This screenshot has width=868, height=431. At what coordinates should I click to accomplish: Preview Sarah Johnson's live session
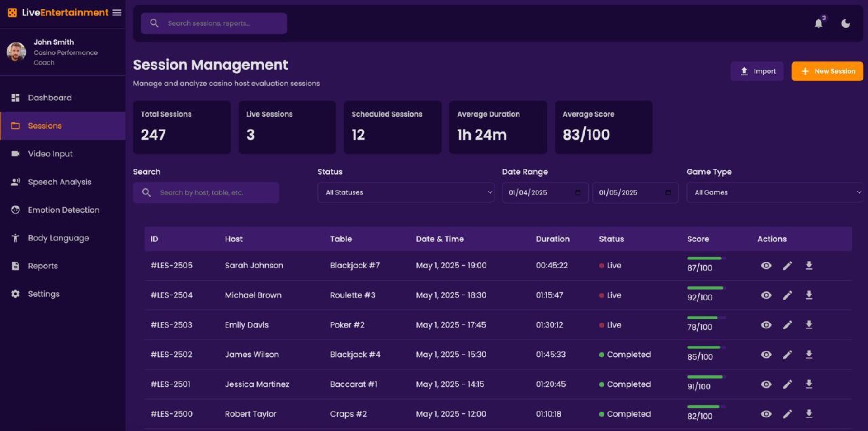766,266
